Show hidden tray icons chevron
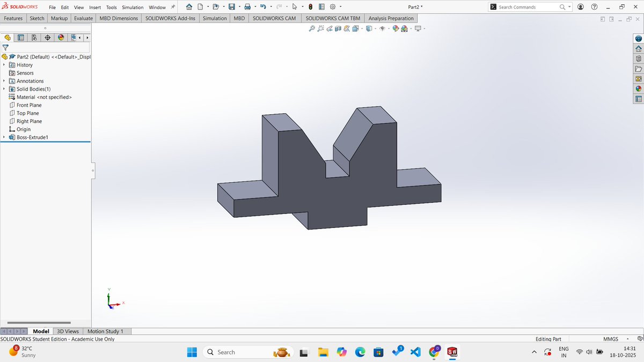The width and height of the screenshot is (644, 362). tap(534, 352)
